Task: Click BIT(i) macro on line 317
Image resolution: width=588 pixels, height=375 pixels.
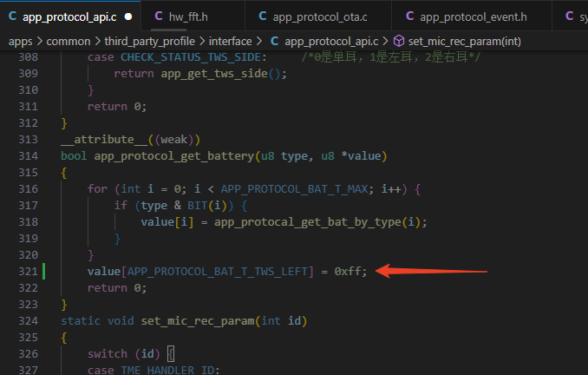Action: [210, 206]
